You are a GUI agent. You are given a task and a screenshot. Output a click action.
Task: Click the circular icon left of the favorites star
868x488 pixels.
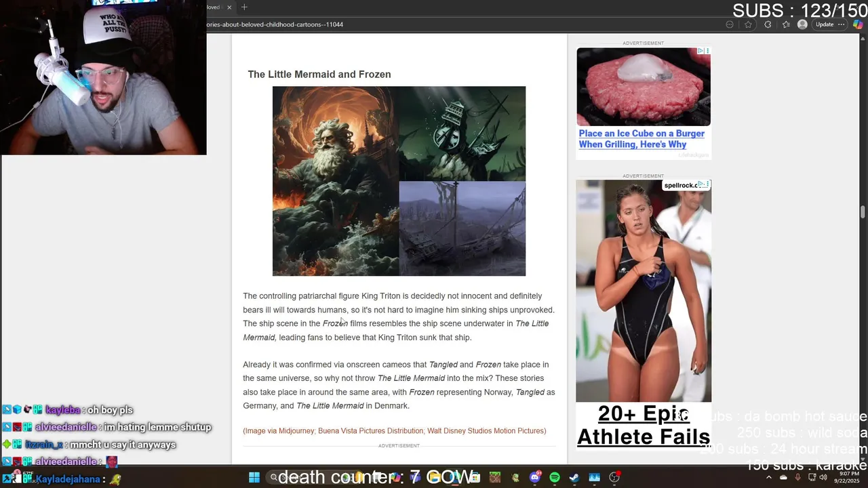730,24
